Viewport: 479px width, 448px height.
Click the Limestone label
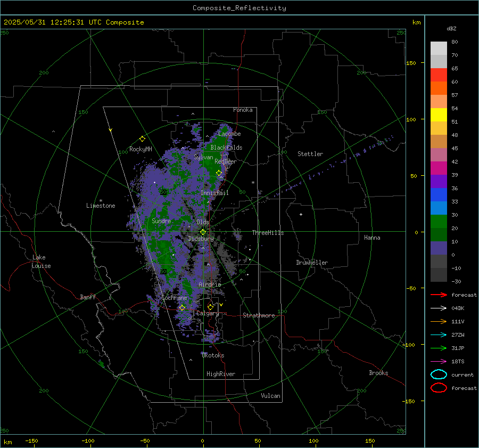(x=101, y=206)
